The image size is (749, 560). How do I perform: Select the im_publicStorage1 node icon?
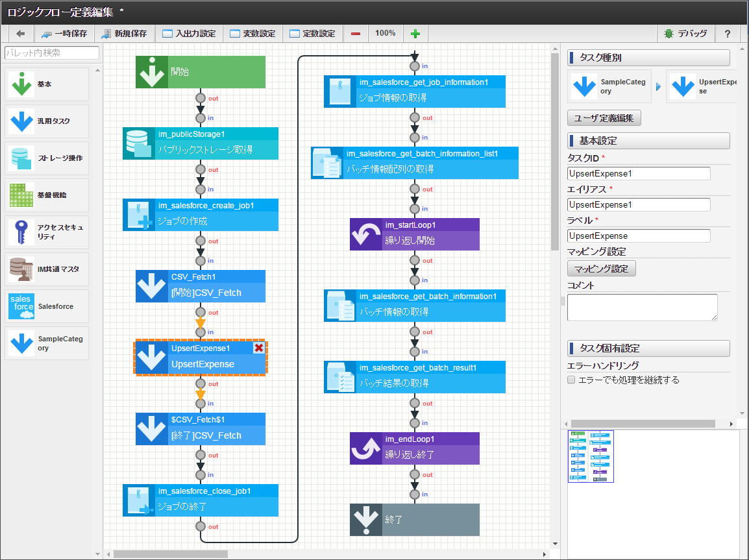pyautogui.click(x=139, y=143)
